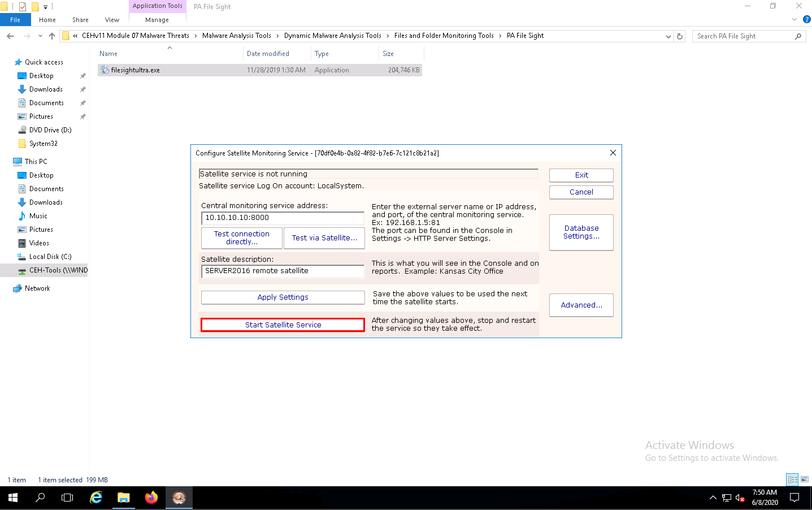Open the network status tray icon
The image size is (812, 510).
pos(727,498)
